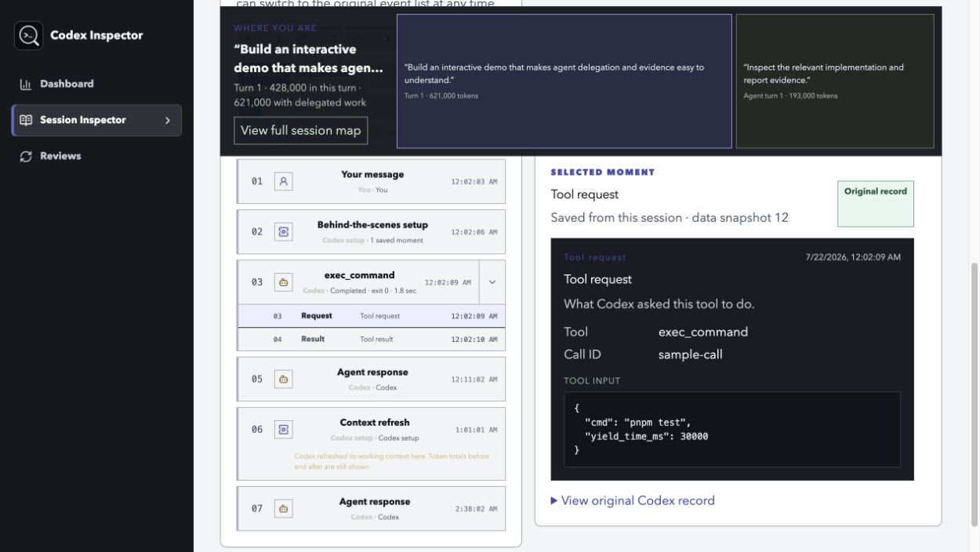Expand View original Codex record disclosure
The image size is (980, 552).
pos(633,500)
